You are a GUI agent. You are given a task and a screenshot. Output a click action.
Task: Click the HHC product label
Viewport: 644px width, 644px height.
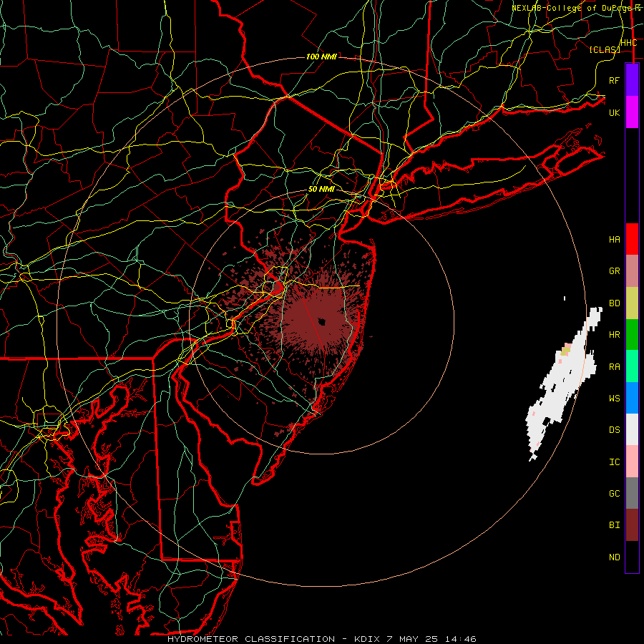tap(628, 43)
